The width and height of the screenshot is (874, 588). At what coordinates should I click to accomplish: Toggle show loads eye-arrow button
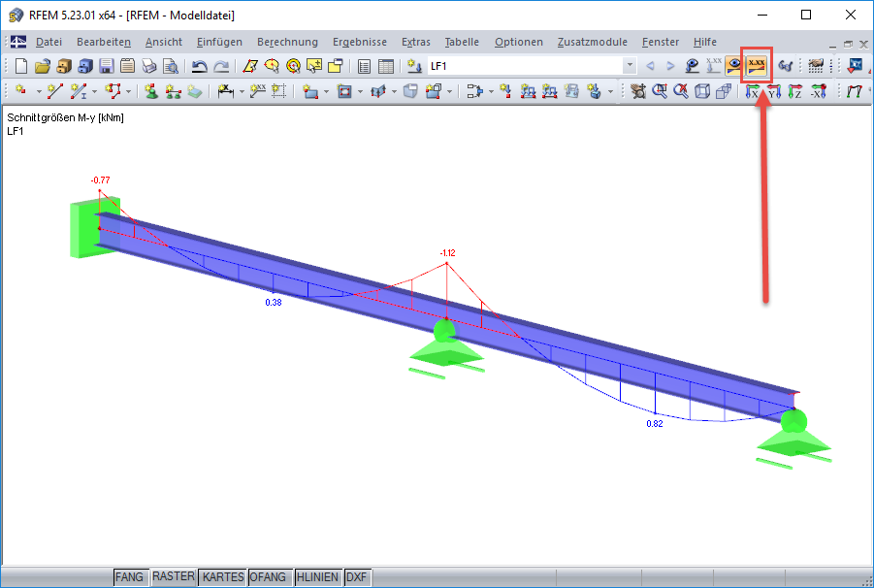click(693, 66)
